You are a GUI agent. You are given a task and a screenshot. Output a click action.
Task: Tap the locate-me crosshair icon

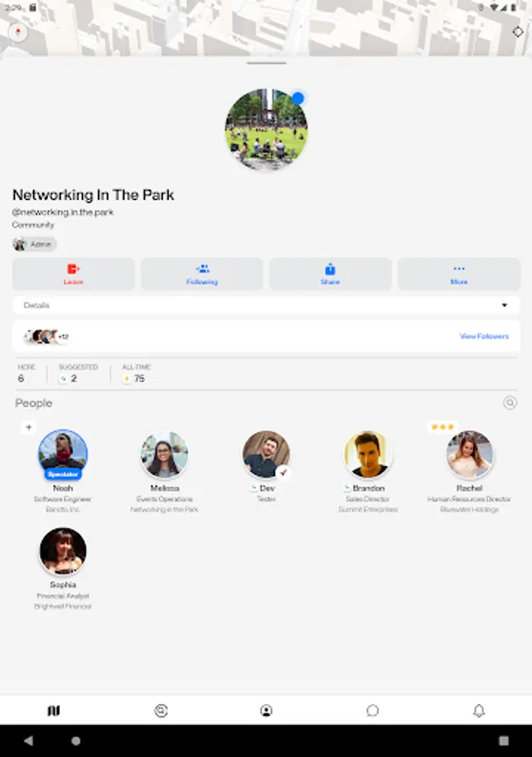point(518,32)
